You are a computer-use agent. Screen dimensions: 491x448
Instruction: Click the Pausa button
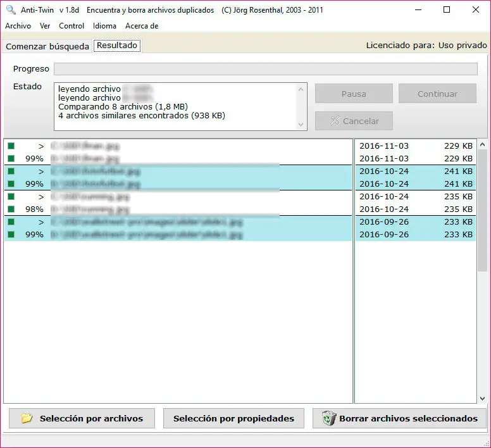[x=354, y=94]
